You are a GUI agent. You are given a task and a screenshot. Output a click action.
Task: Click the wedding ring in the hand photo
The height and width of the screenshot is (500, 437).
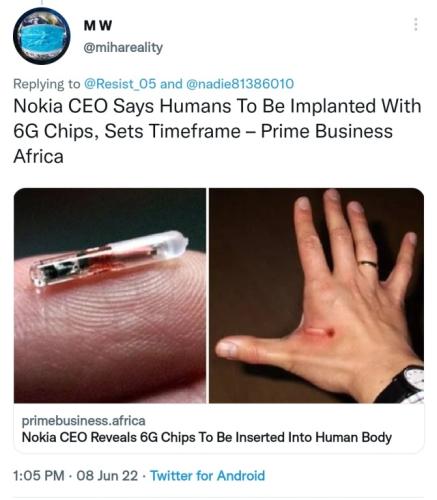[x=368, y=264]
